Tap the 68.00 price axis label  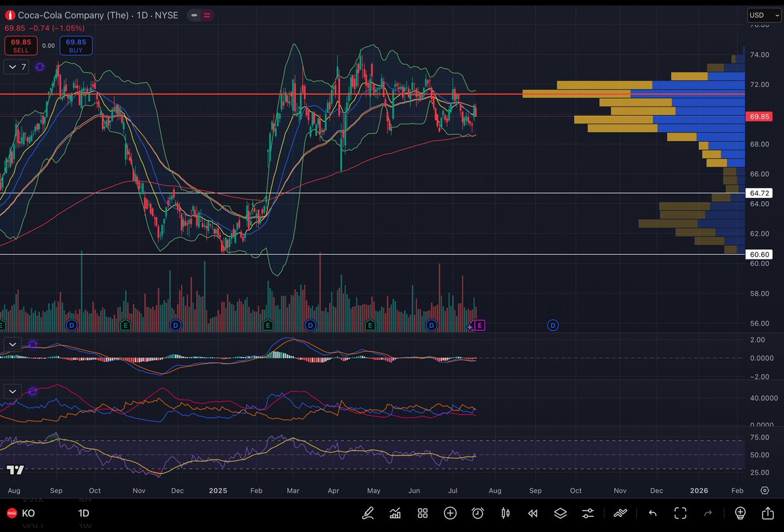tap(760, 144)
